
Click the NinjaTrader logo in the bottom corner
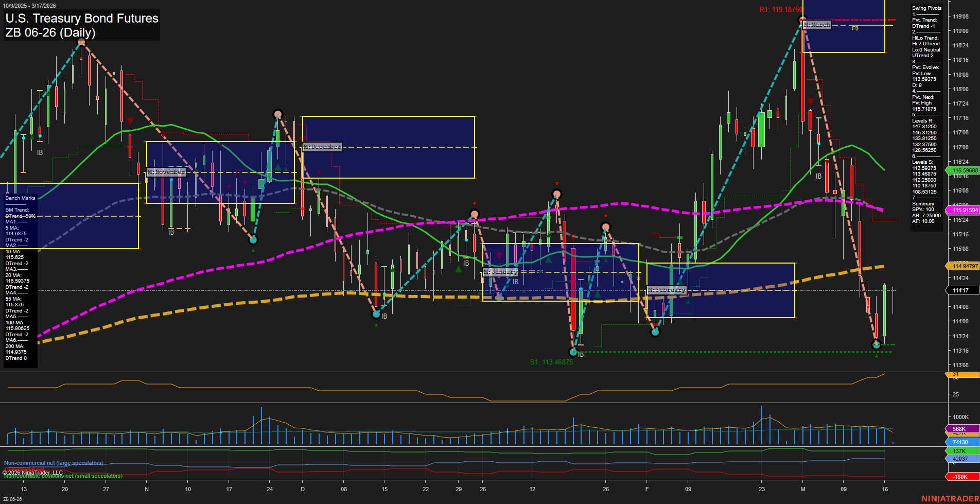coord(950,498)
